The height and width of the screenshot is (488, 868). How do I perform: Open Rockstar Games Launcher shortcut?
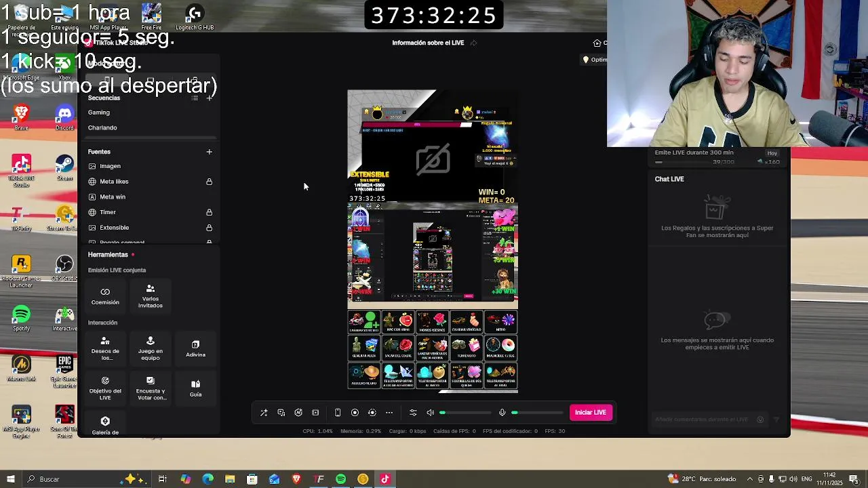click(21, 271)
